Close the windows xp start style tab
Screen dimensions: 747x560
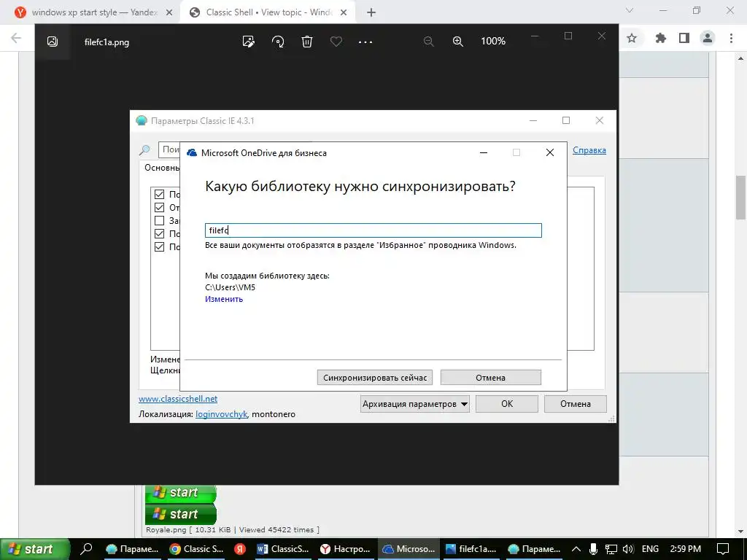[x=169, y=12]
